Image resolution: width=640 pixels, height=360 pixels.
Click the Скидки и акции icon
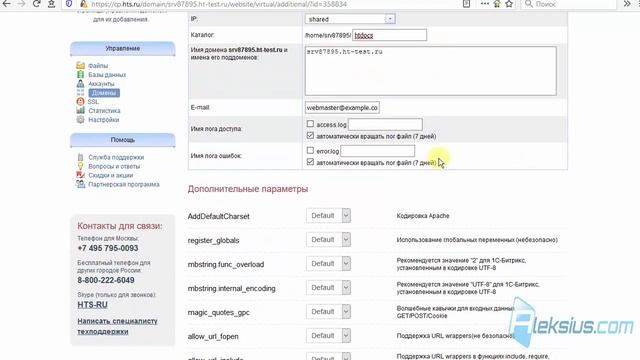click(x=80, y=175)
